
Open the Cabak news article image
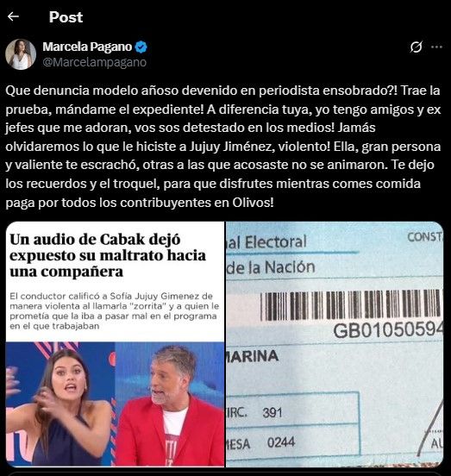[x=115, y=344]
